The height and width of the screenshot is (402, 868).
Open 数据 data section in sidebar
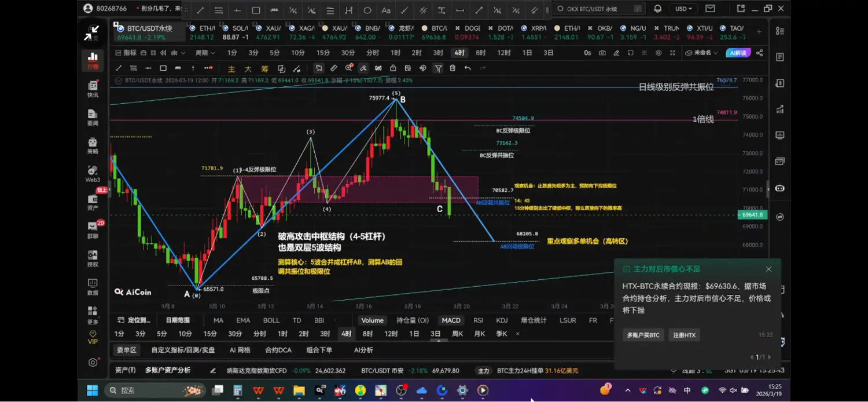pos(93,286)
